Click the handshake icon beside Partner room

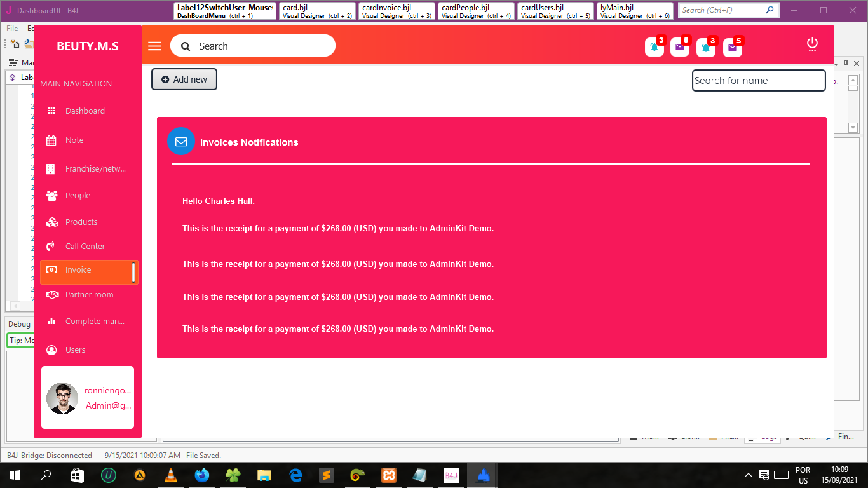pyautogui.click(x=53, y=295)
